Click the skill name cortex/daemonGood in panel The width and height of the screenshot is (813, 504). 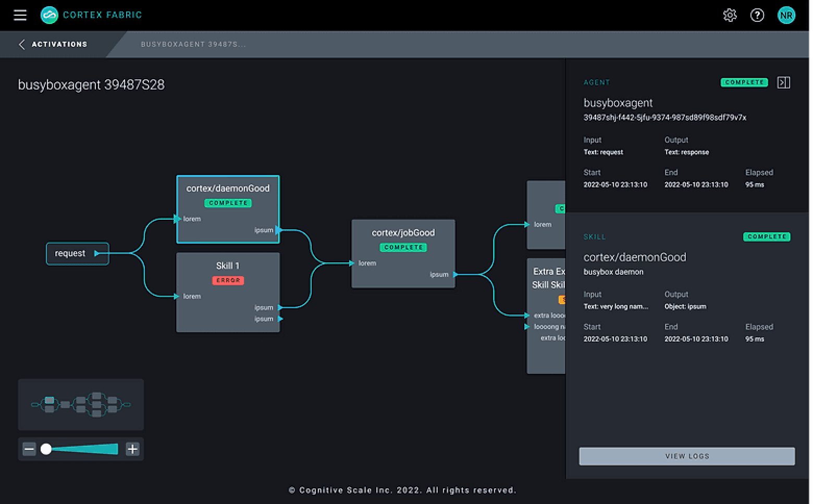(x=635, y=257)
